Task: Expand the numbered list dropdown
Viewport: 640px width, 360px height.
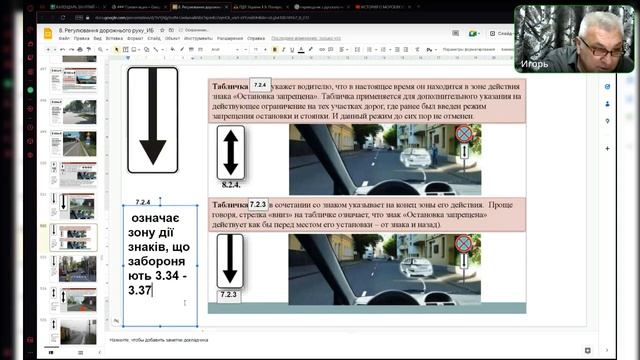Action: [x=376, y=49]
